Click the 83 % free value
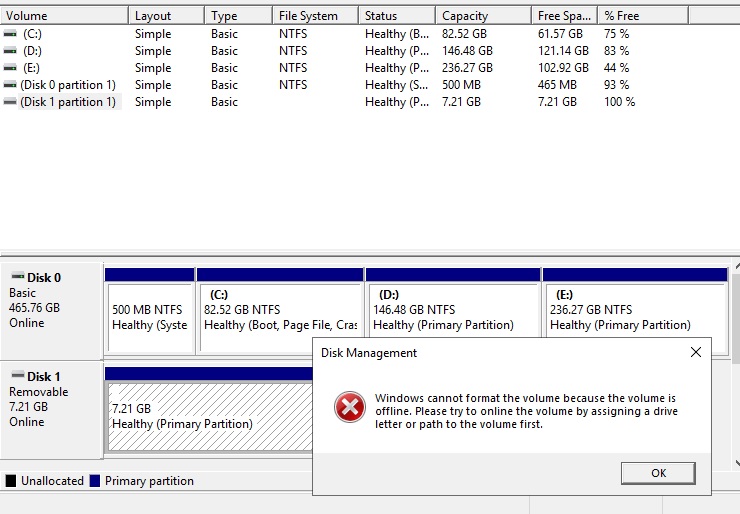Screen dimensions: 740x514 click(x=616, y=51)
